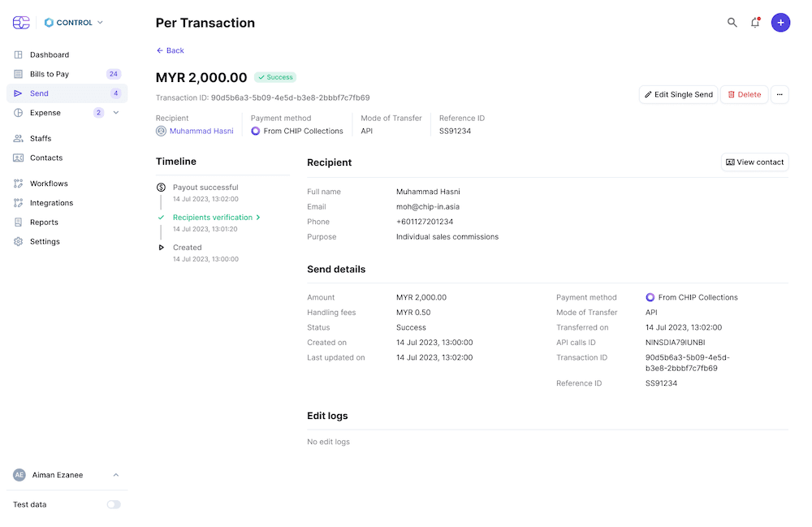
Task: Expand the Expense submenu chevron
Action: [116, 113]
